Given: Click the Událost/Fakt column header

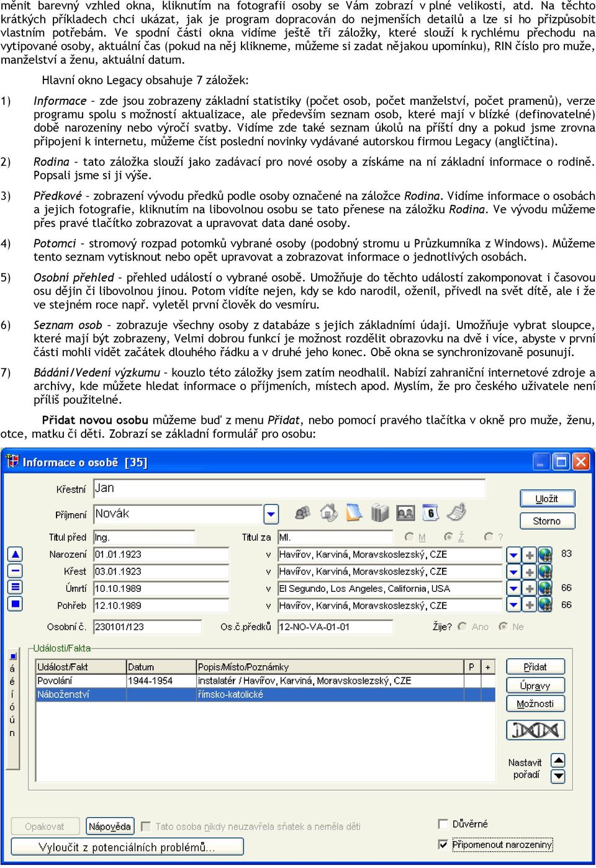Looking at the screenshot, I should [81, 667].
